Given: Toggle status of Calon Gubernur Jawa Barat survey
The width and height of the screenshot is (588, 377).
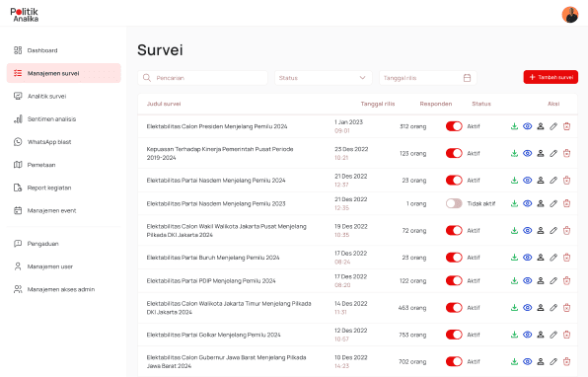Looking at the screenshot, I should point(454,362).
